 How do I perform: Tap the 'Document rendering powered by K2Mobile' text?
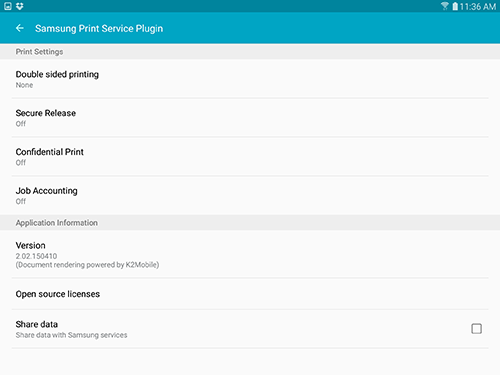click(x=87, y=265)
